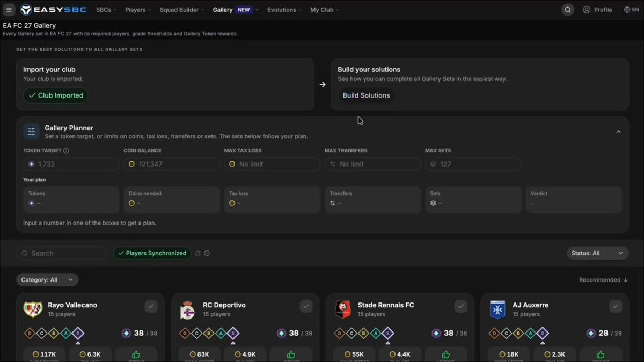The width and height of the screenshot is (644, 362).
Task: Click the Gallery Planner sliders icon
Action: [x=31, y=131]
